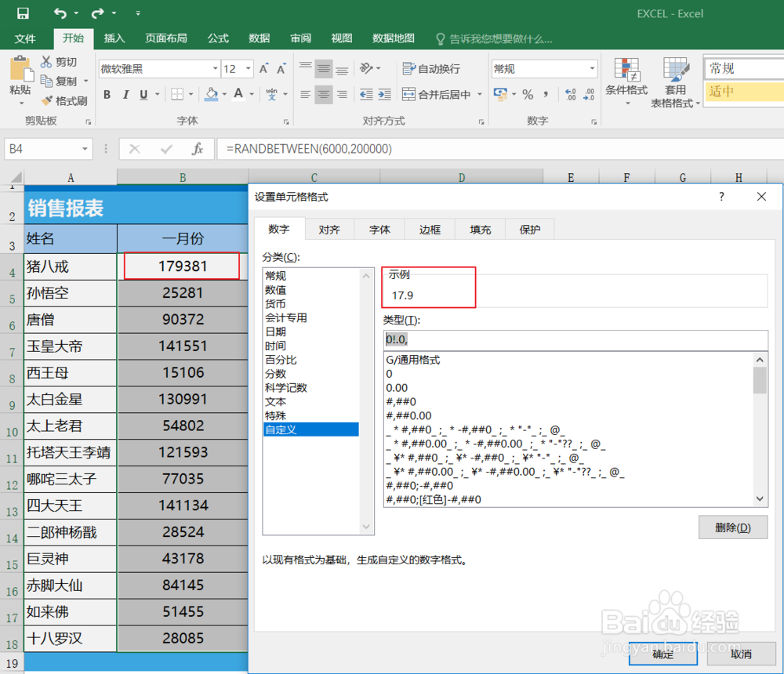
Task: Click 删除(D) button
Action: point(733,527)
